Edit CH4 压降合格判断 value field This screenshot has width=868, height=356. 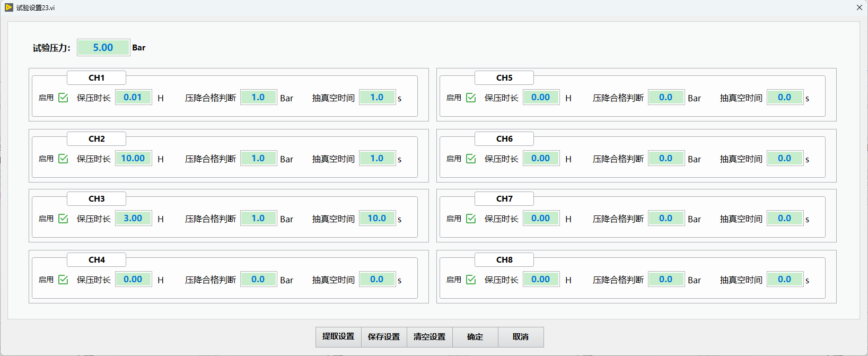pos(259,280)
